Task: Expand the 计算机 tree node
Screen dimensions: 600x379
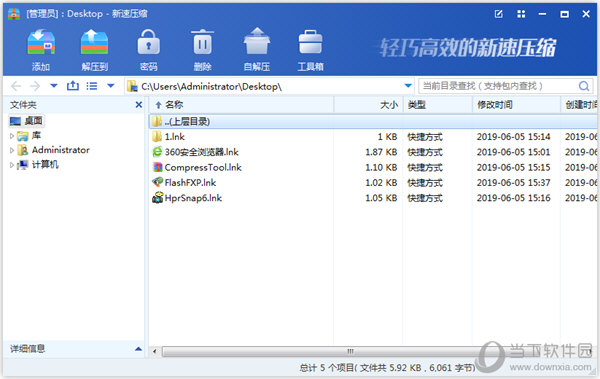Action: [x=12, y=165]
